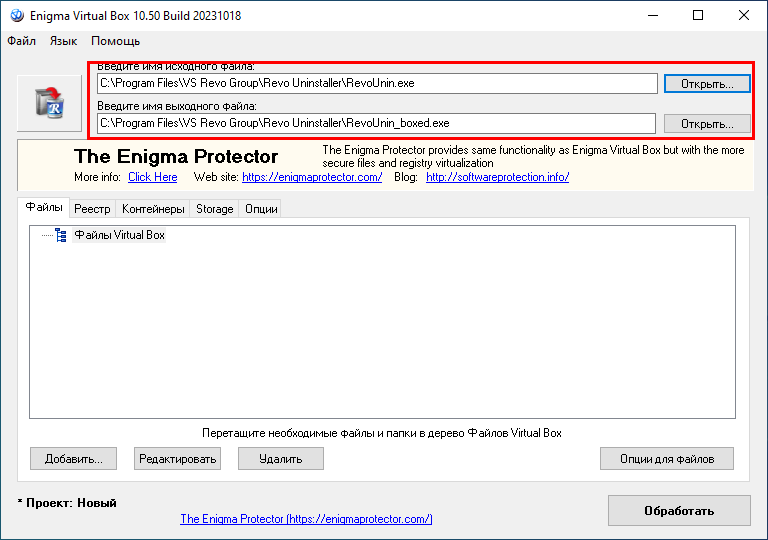Viewport: 768px width, 540px height.
Task: Click the Редактировать button
Action: pos(177,459)
